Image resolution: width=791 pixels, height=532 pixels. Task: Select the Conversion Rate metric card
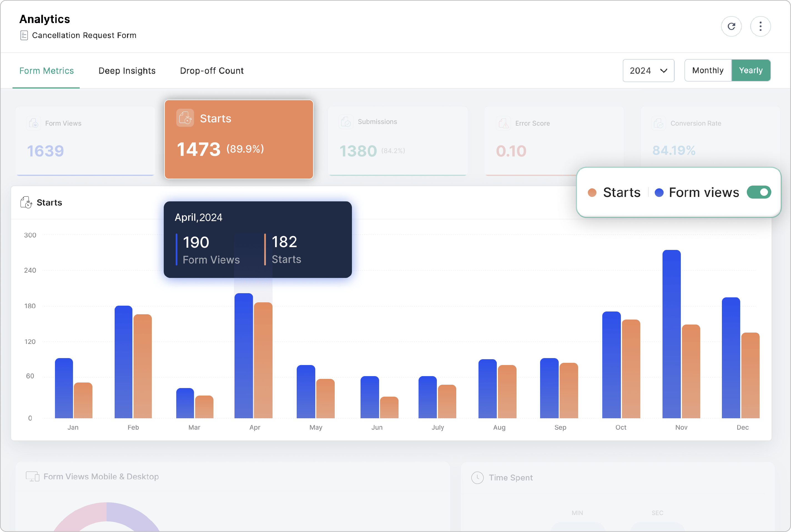(x=710, y=136)
